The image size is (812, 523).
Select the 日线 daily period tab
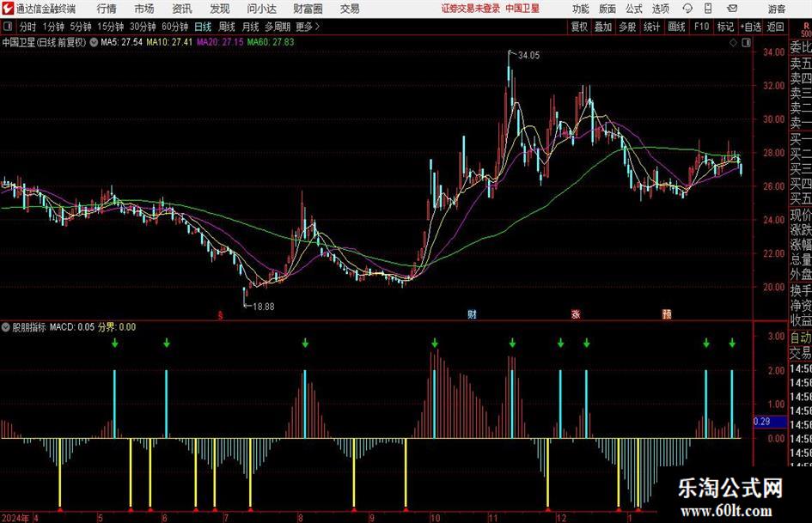pos(203,27)
